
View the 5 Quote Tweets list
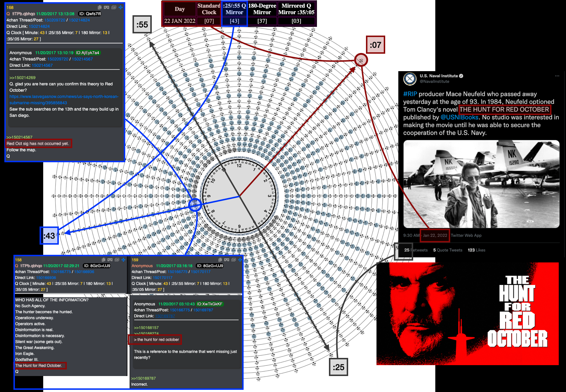(448, 250)
